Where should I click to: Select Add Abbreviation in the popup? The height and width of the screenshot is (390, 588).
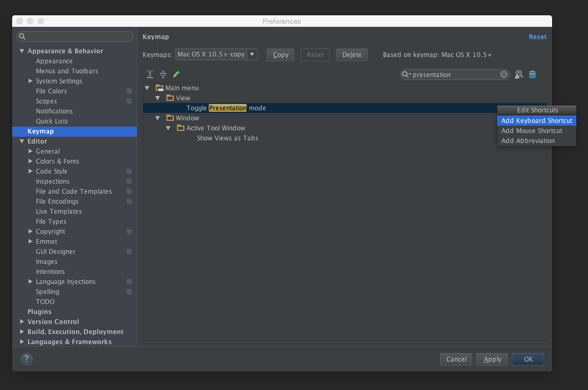click(x=528, y=141)
